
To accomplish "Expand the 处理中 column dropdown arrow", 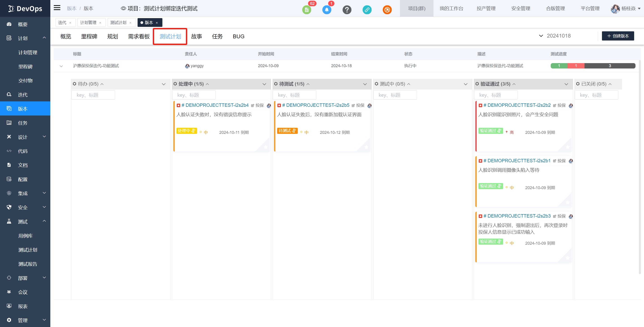I will point(264,84).
